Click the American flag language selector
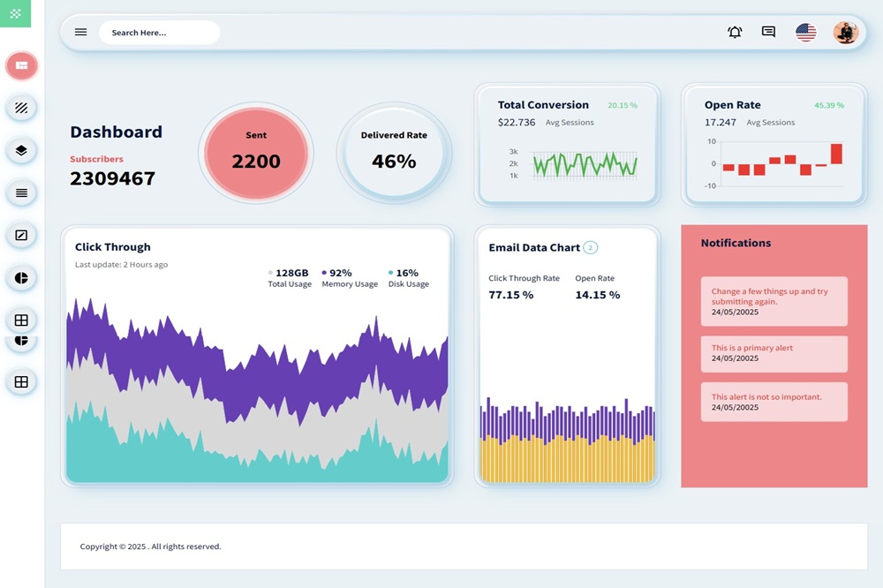This screenshot has height=588, width=883. click(x=805, y=32)
